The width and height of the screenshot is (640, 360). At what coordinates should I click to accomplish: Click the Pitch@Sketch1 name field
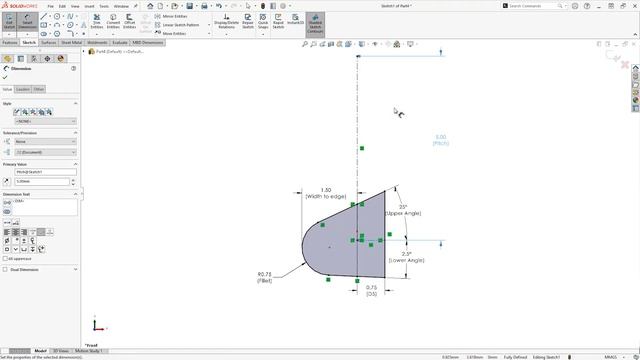tap(45, 172)
